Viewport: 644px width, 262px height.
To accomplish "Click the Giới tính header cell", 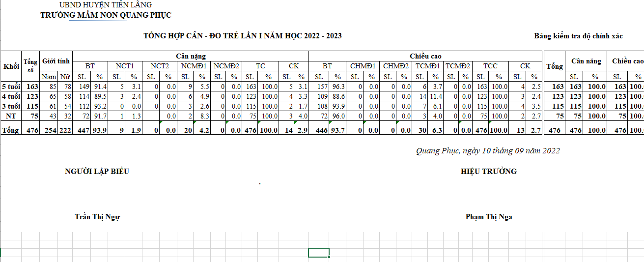I will (56, 61).
